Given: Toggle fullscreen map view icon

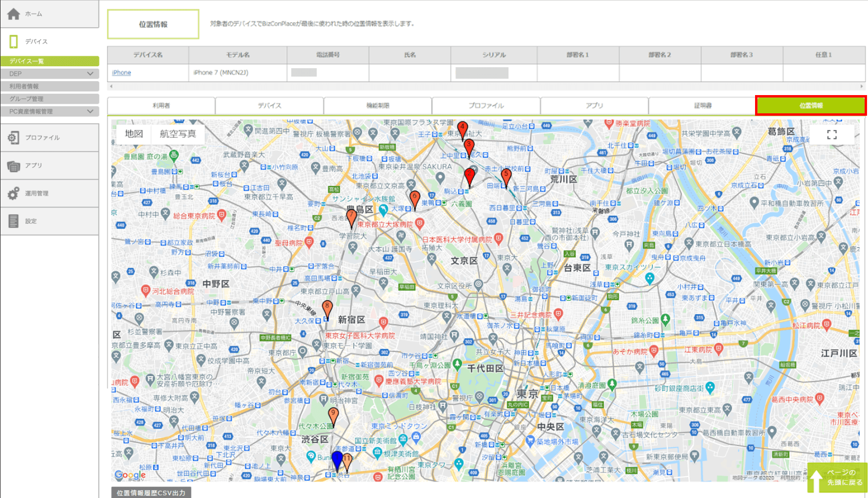Looking at the screenshot, I should (832, 134).
